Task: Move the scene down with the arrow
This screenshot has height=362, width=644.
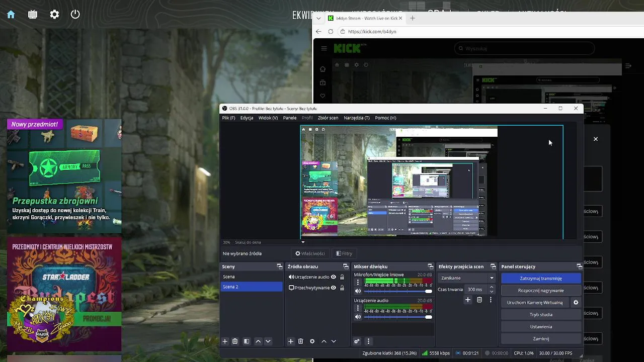Action: pos(268,341)
